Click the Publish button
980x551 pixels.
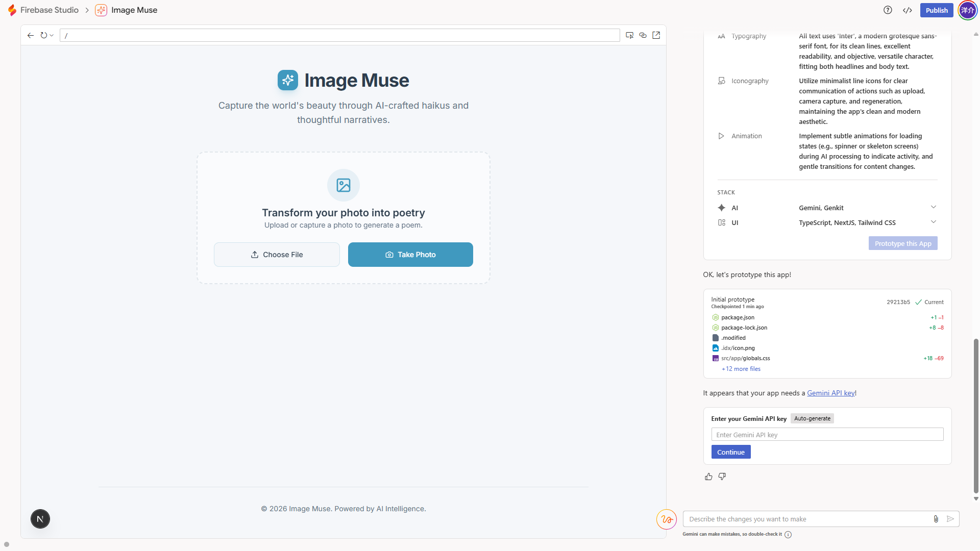pyautogui.click(x=936, y=10)
